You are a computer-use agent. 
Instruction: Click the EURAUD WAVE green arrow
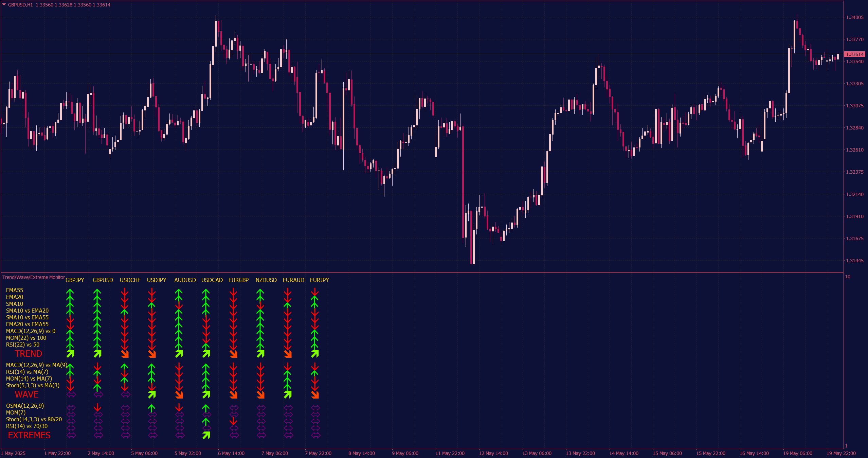[x=288, y=394]
